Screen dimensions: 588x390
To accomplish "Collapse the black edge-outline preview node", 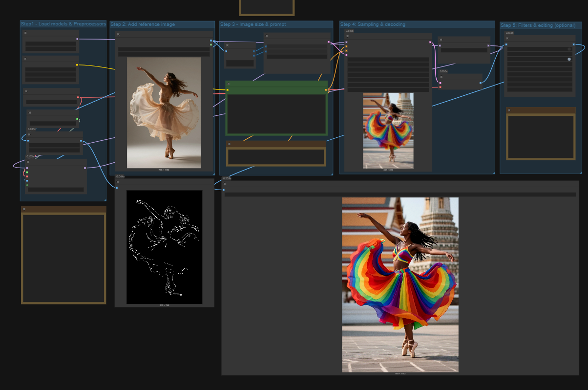I will [118, 182].
